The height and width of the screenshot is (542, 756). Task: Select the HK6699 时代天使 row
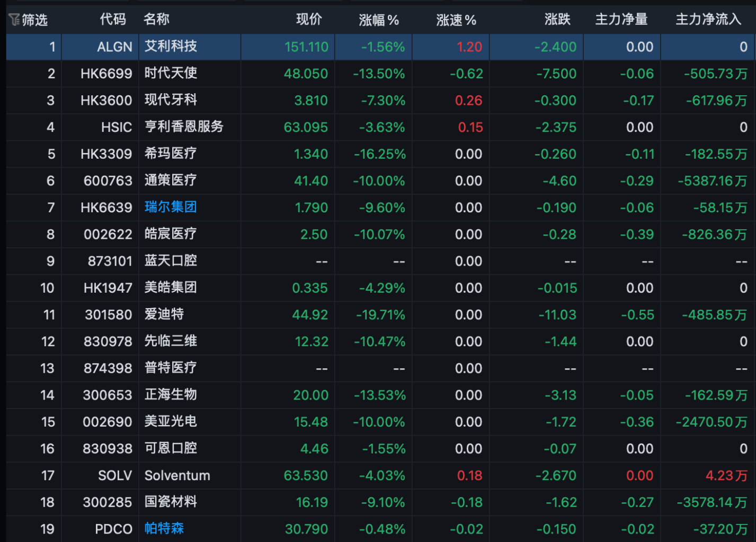click(x=381, y=74)
